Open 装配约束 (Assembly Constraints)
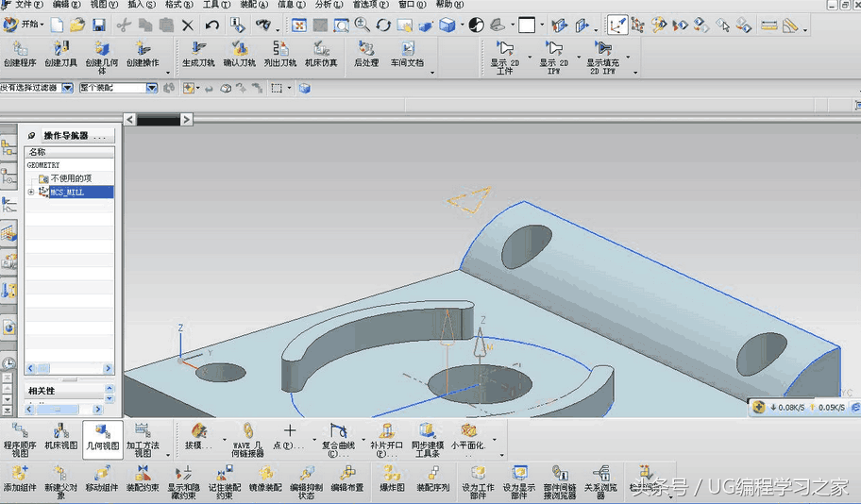Image resolution: width=861 pixels, height=504 pixels. pyautogui.click(x=143, y=479)
